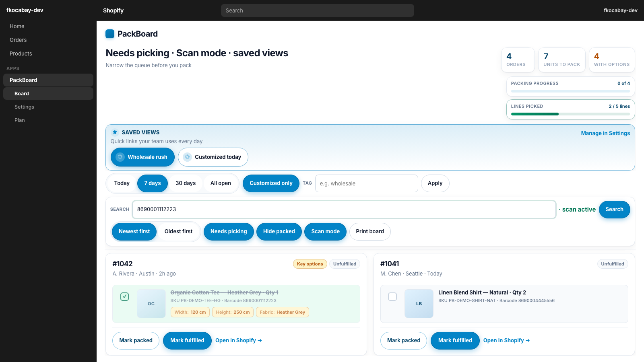644x362 pixels.
Task: Click the scan active status text
Action: [x=577, y=210]
